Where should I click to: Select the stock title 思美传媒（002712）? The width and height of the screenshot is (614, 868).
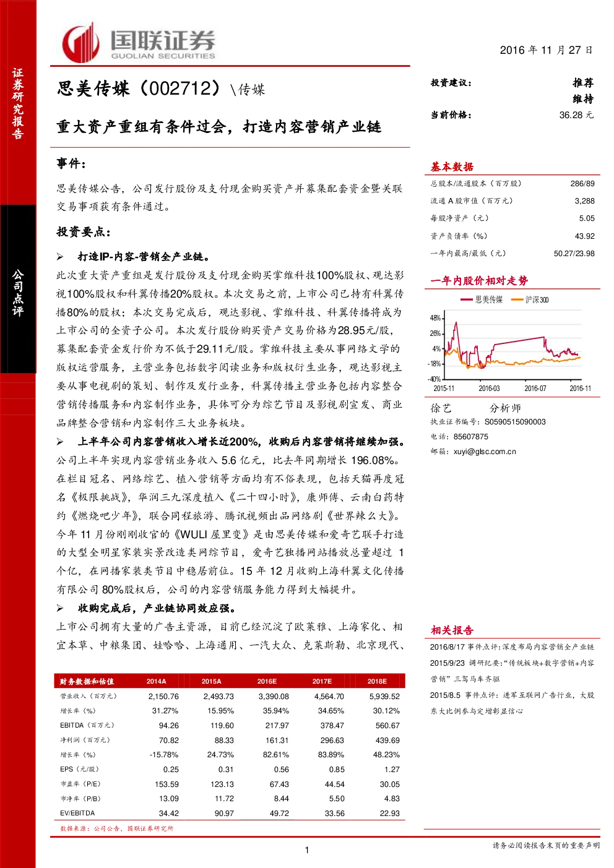139,88
